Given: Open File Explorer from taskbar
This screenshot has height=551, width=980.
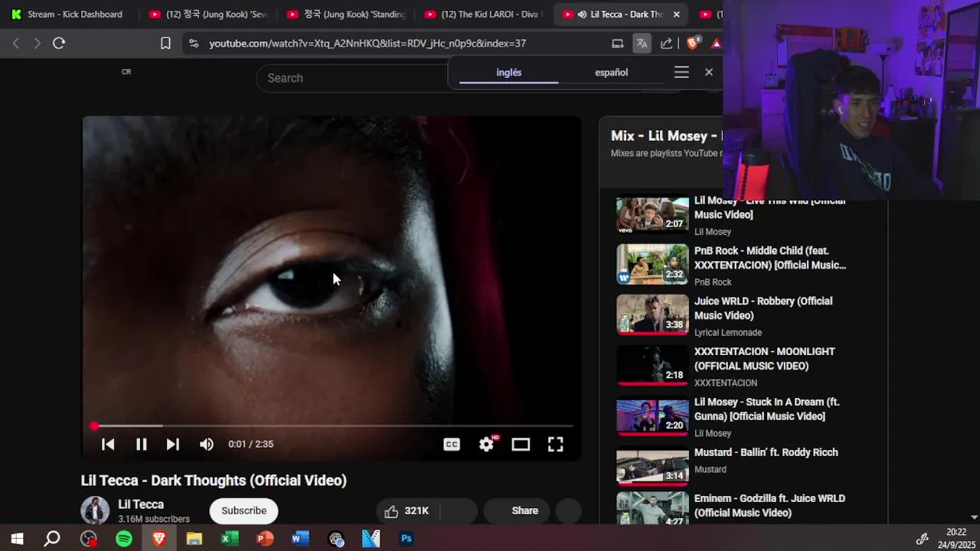Looking at the screenshot, I should coord(194,539).
